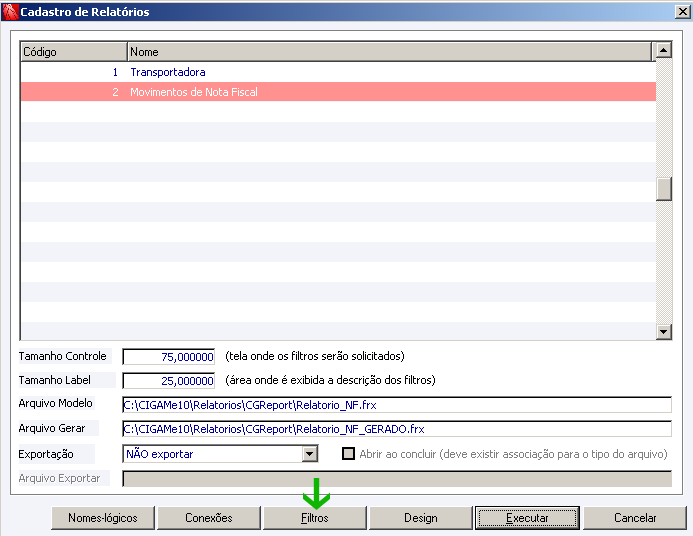This screenshot has width=693, height=536.
Task: Click the report list scrollbar thumb
Action: [663, 189]
